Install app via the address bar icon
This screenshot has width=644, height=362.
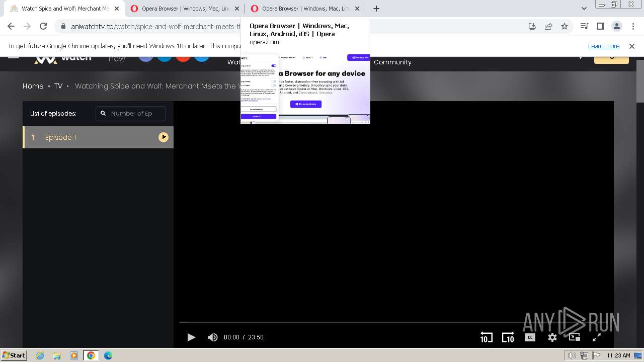click(x=532, y=26)
